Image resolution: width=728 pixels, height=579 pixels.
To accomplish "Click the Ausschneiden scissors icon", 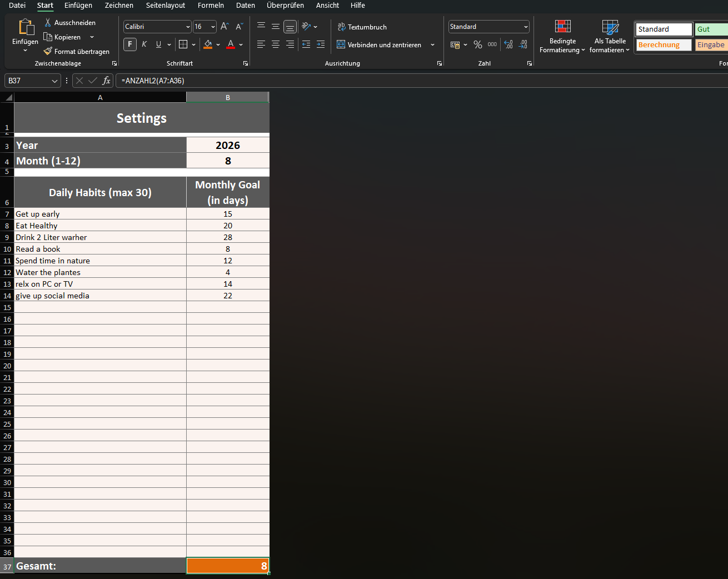I will [x=48, y=23].
